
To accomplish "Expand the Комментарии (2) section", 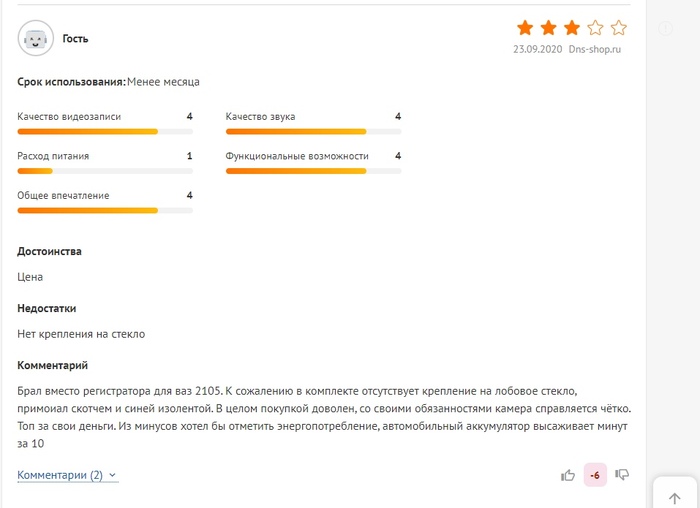I will (67, 476).
